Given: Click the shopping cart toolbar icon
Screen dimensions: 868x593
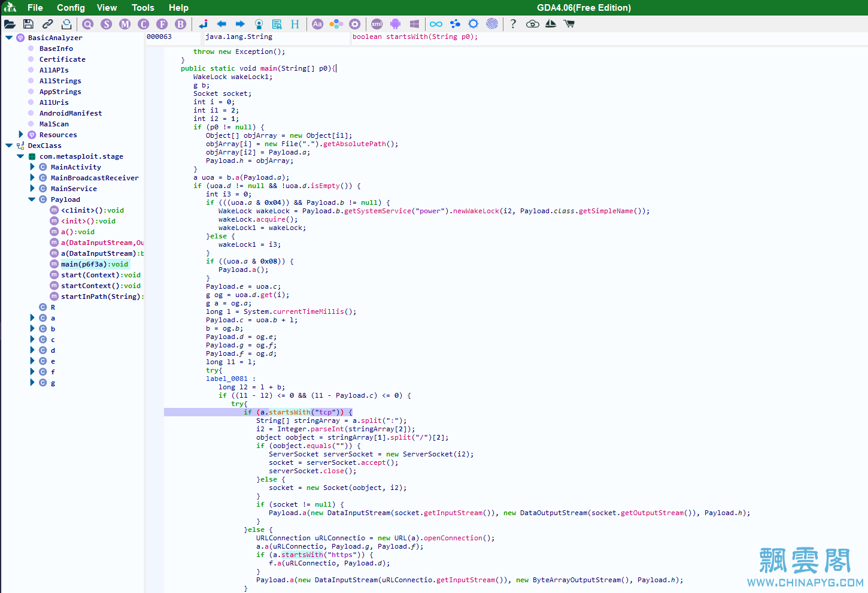Looking at the screenshot, I should (x=569, y=24).
